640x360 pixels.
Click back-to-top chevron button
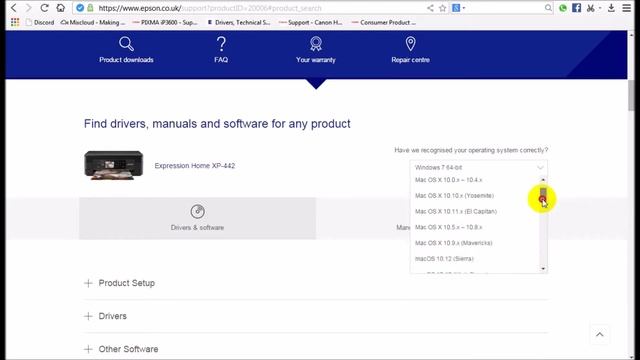click(x=600, y=335)
